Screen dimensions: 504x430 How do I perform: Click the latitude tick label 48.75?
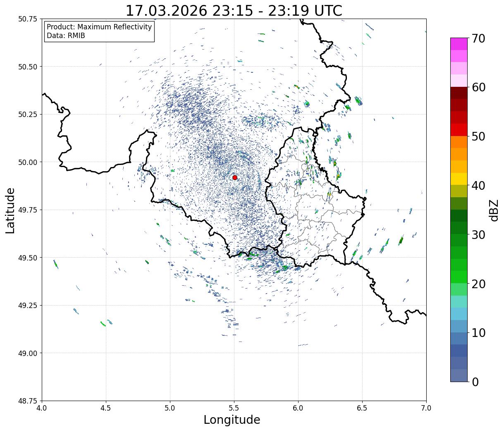[28, 401]
